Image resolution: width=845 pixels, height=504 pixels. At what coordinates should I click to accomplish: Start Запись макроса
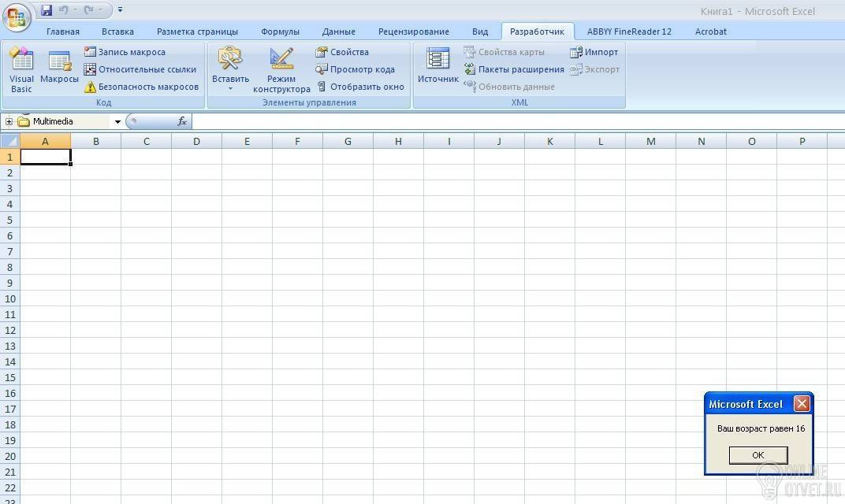125,52
